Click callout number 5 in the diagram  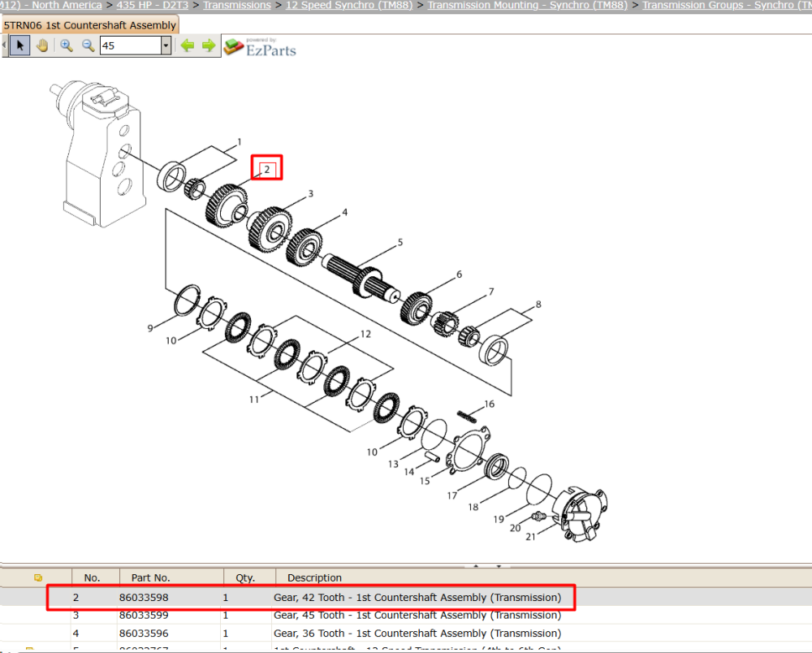pos(400,242)
